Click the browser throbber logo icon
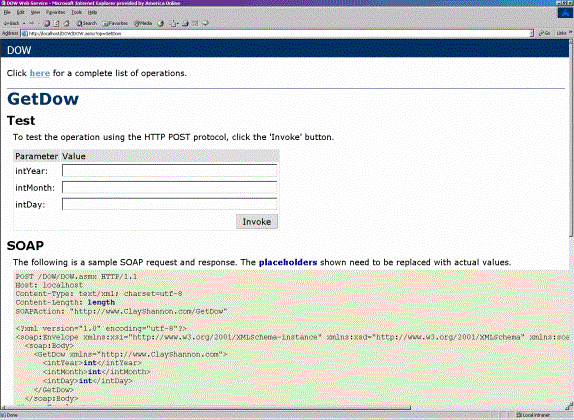 [x=565, y=13]
